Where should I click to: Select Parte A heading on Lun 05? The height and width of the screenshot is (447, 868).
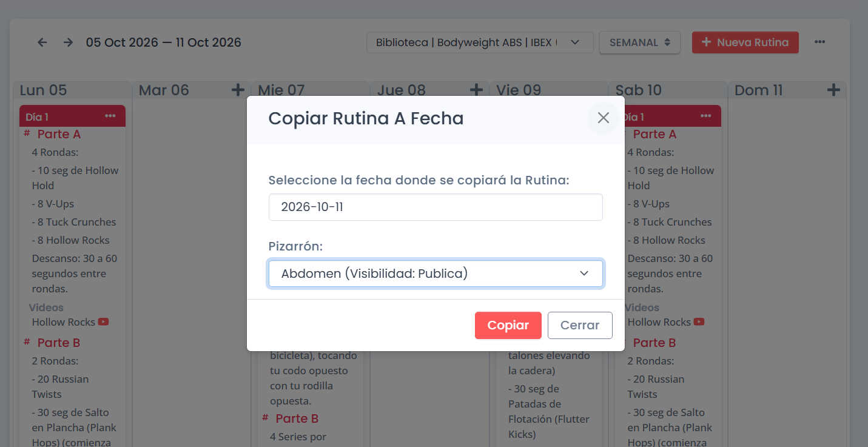point(59,134)
